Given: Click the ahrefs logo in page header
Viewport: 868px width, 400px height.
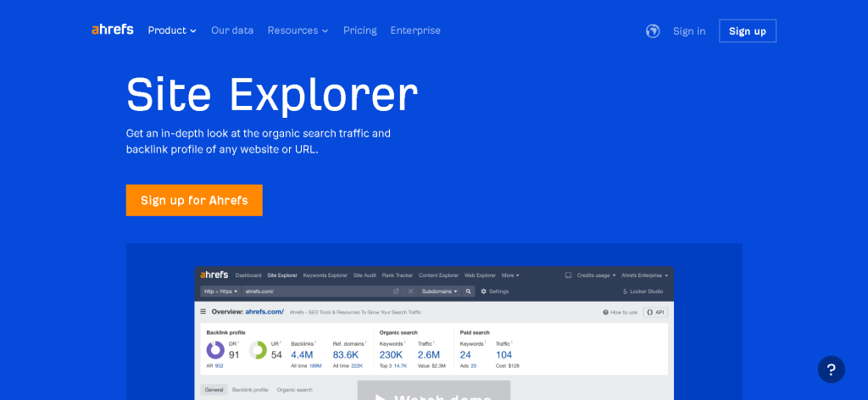Looking at the screenshot, I should click(x=113, y=30).
